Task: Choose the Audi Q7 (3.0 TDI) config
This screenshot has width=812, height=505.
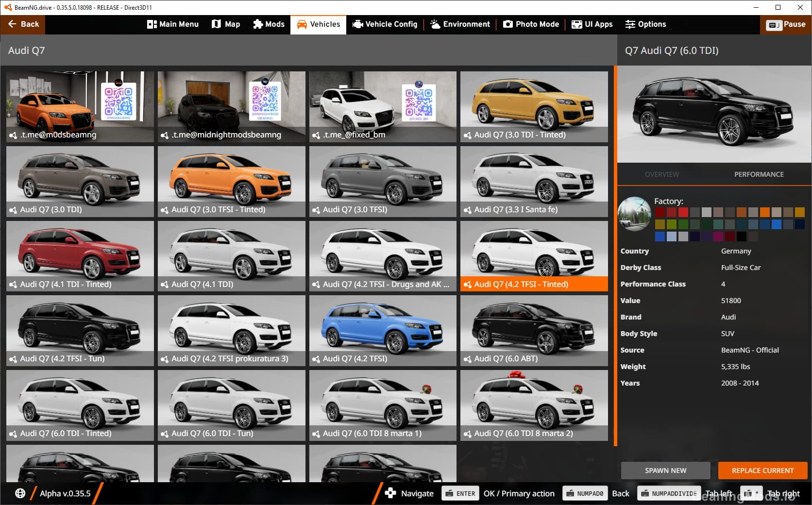Action: (80, 182)
